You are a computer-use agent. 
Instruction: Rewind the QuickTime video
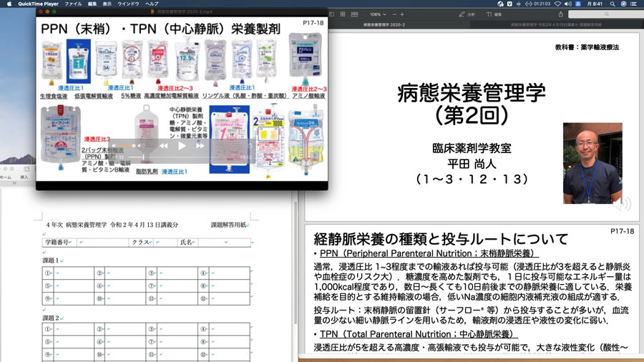click(163, 146)
